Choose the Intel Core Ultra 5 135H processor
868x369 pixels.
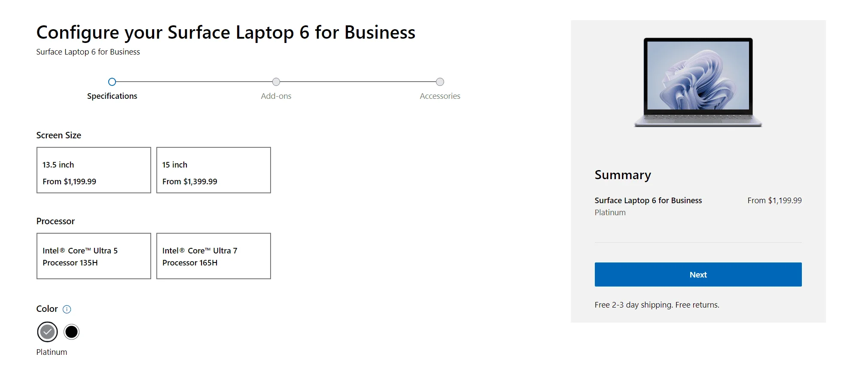coord(93,256)
